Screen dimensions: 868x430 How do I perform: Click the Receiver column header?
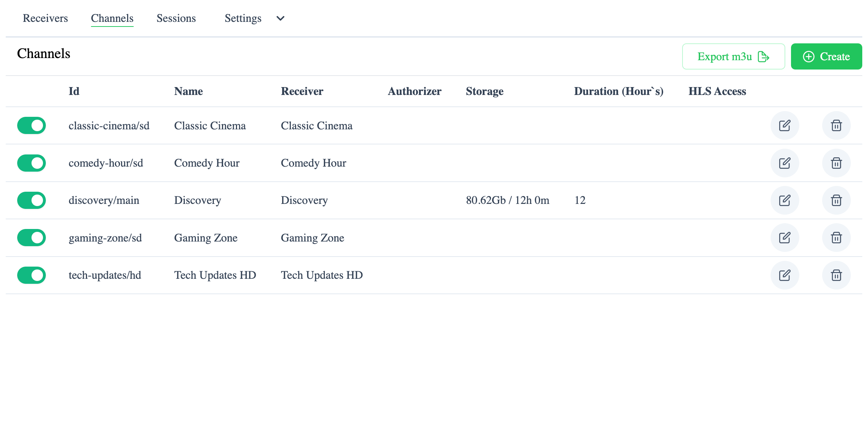(x=302, y=91)
